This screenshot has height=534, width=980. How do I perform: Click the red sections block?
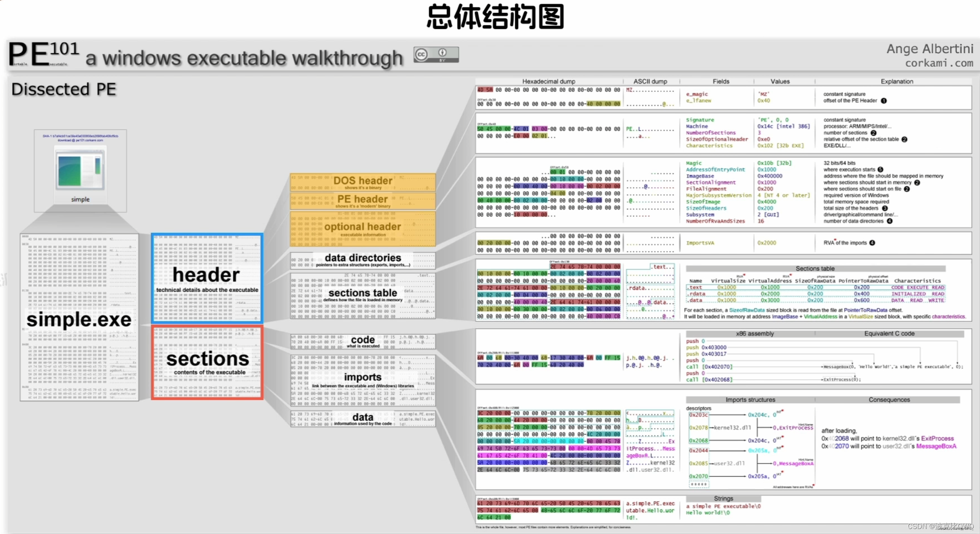pyautogui.click(x=207, y=363)
